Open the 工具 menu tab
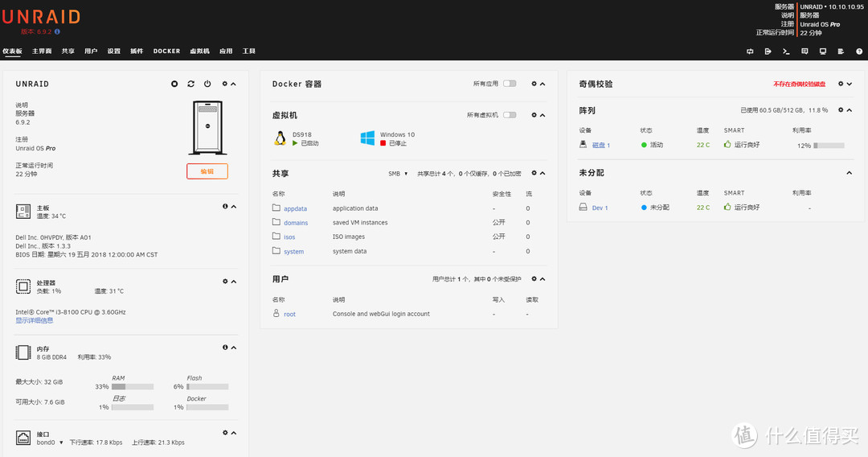 click(x=248, y=51)
